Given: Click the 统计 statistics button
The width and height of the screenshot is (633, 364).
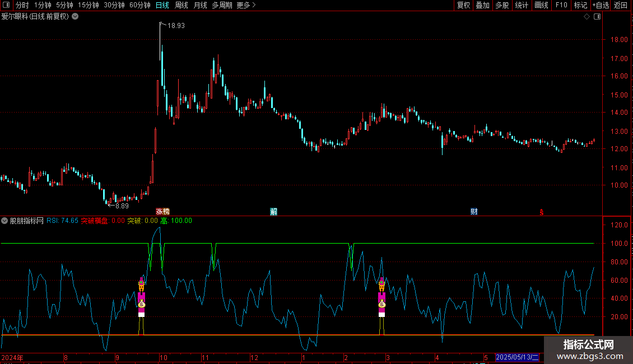Looking at the screenshot, I should [522, 5].
